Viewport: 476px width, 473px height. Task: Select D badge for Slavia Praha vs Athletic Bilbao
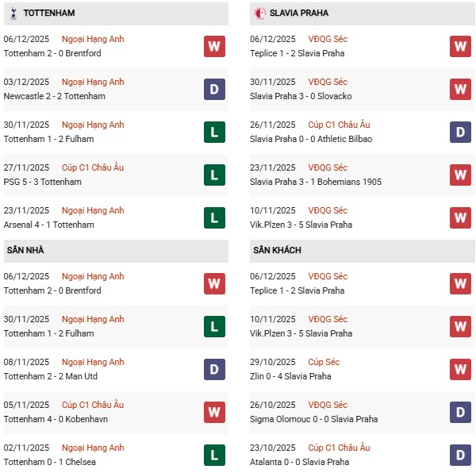point(460,132)
